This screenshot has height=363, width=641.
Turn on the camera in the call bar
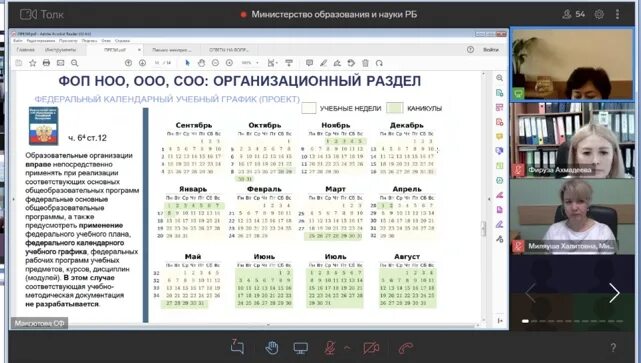[371, 348]
